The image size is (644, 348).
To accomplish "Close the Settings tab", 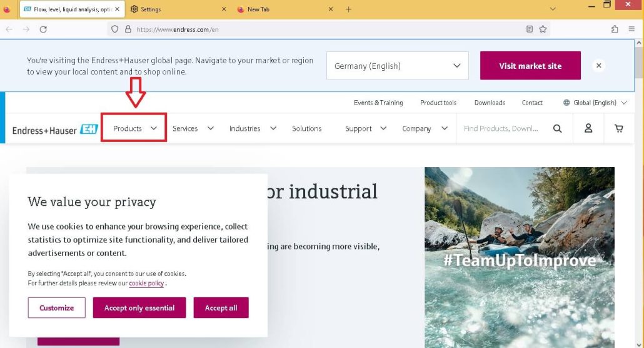I will (x=224, y=9).
